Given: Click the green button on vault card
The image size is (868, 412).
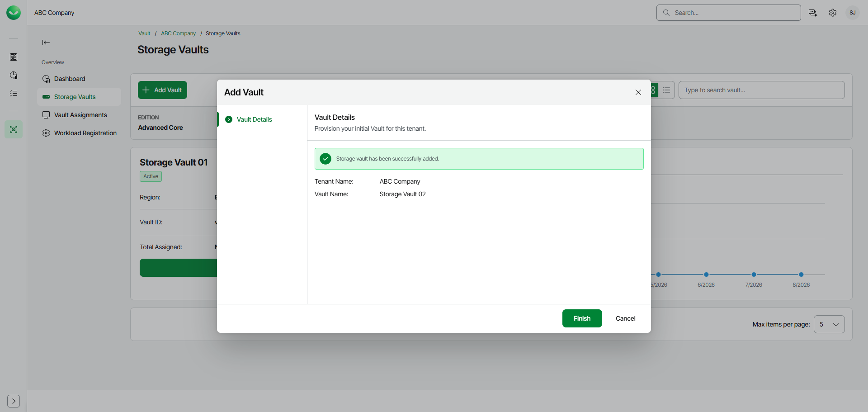Looking at the screenshot, I should [x=179, y=268].
